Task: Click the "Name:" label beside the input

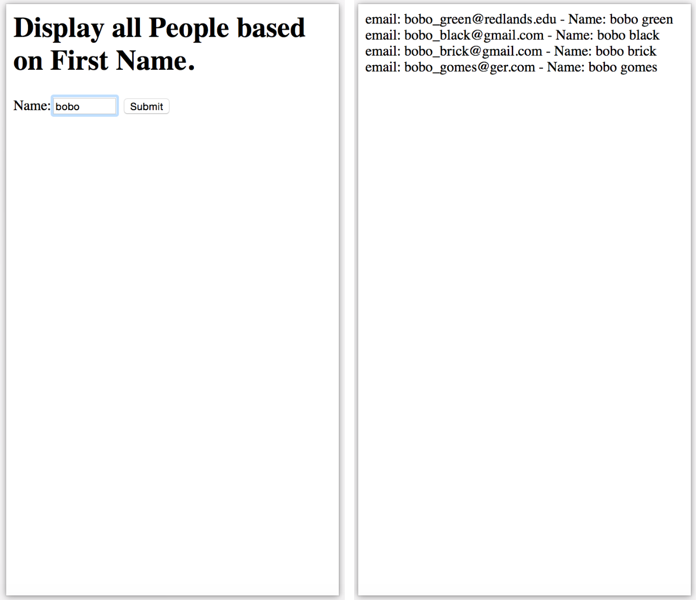Action: coord(32,106)
